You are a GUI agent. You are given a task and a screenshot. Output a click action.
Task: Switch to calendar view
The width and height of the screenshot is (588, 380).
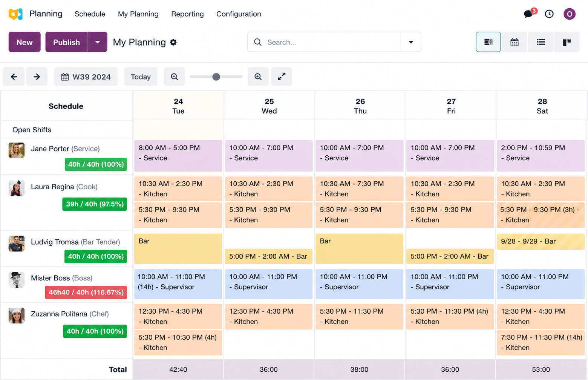coord(514,42)
